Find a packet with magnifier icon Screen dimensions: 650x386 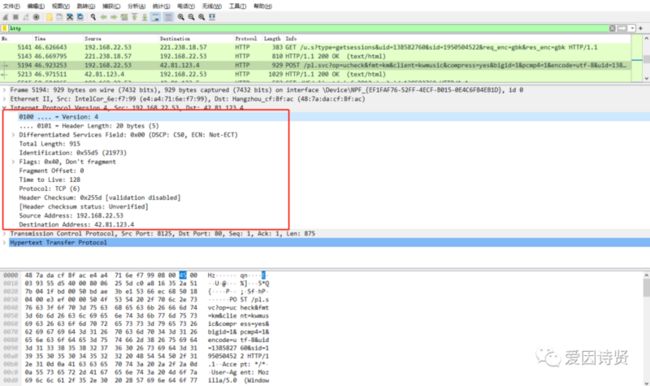click(x=93, y=17)
